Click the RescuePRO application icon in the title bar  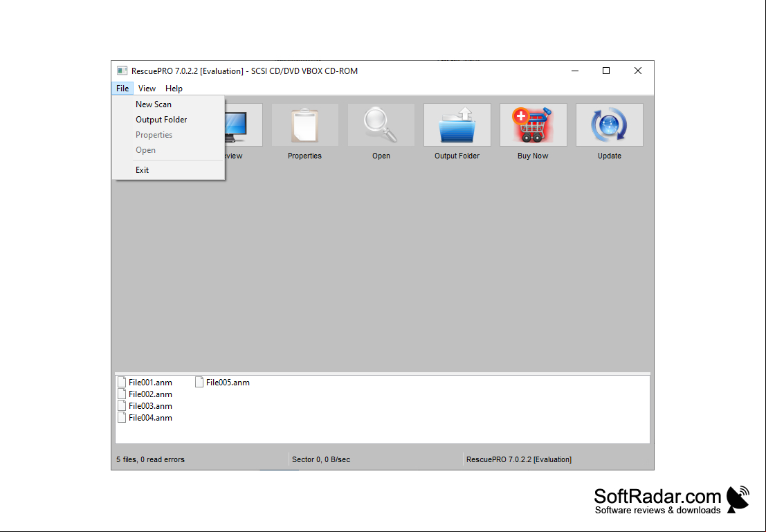[x=122, y=71]
